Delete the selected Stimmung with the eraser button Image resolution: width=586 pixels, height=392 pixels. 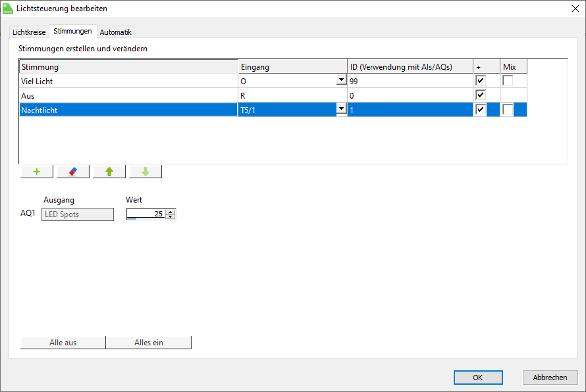pyautogui.click(x=73, y=172)
